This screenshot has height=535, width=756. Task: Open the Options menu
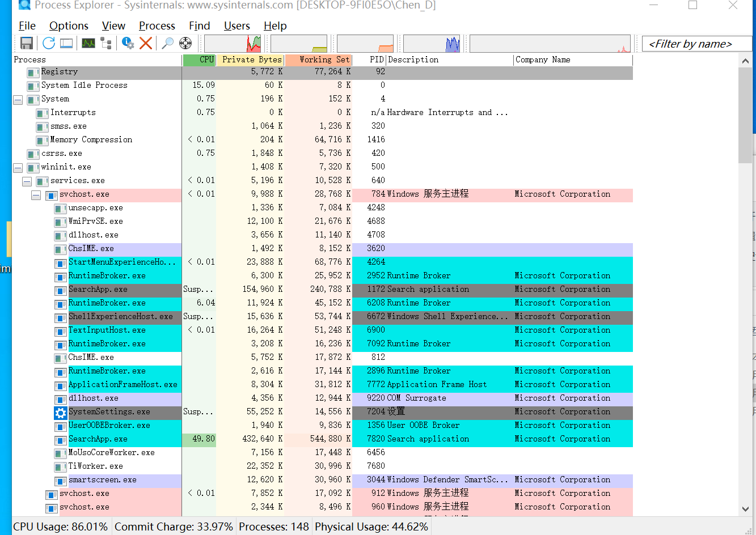(69, 26)
